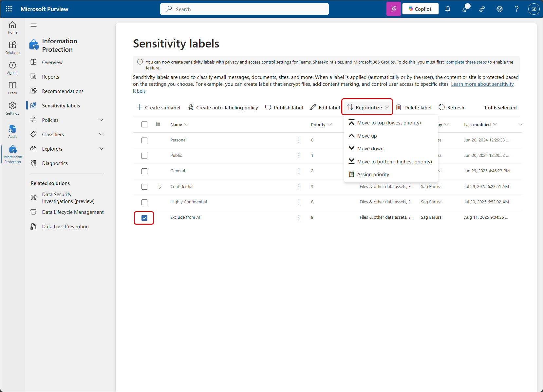Open the Reports section
Viewport: 543px width, 392px height.
coord(49,76)
